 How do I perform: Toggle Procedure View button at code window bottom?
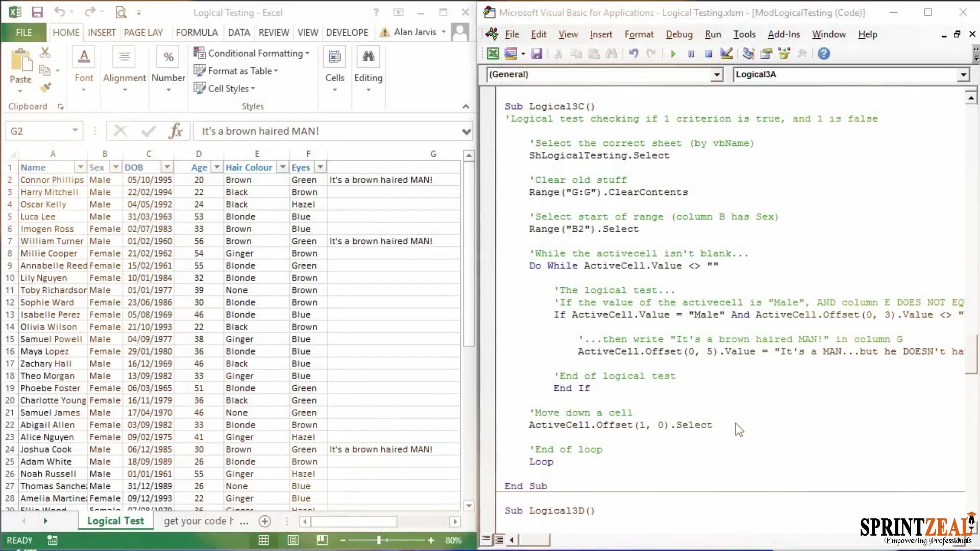(486, 539)
